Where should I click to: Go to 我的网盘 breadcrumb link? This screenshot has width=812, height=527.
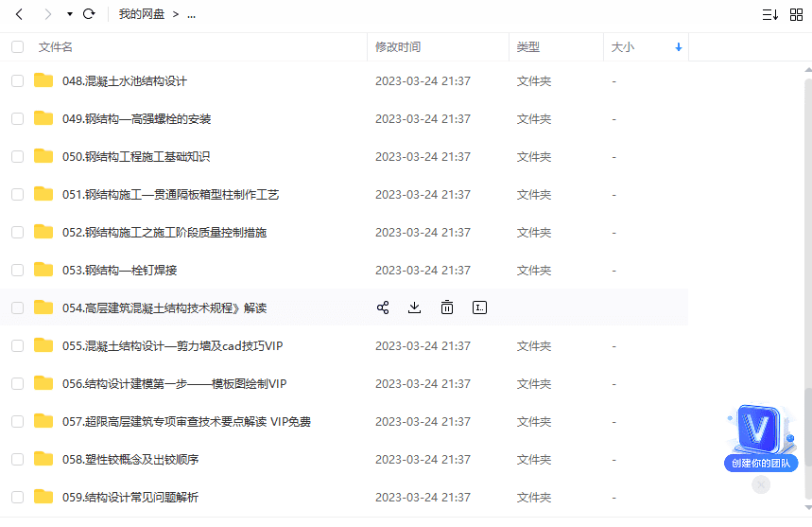(x=142, y=14)
